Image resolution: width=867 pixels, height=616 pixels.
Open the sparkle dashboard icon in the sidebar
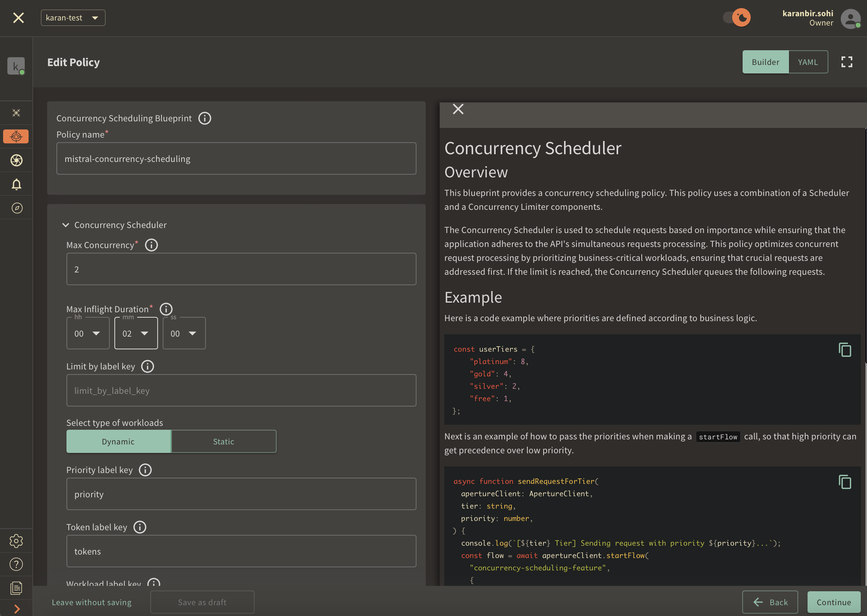pos(16,113)
